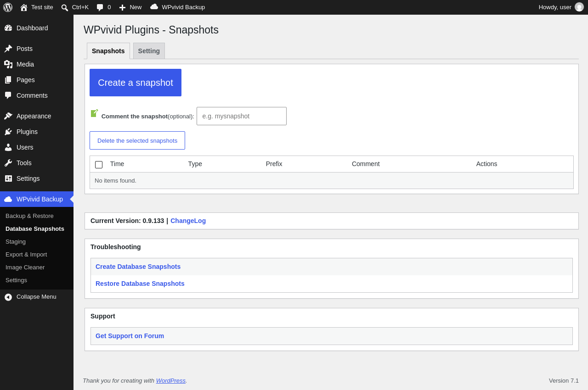Click the Time column header
The width and height of the screenshot is (588, 390).
coord(117,164)
